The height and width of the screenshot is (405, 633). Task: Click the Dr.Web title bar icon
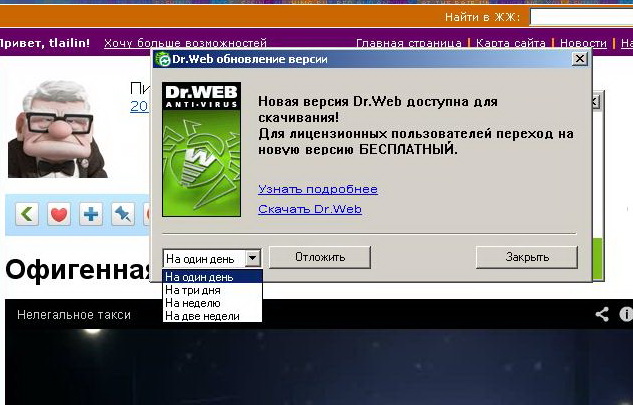pos(163,59)
